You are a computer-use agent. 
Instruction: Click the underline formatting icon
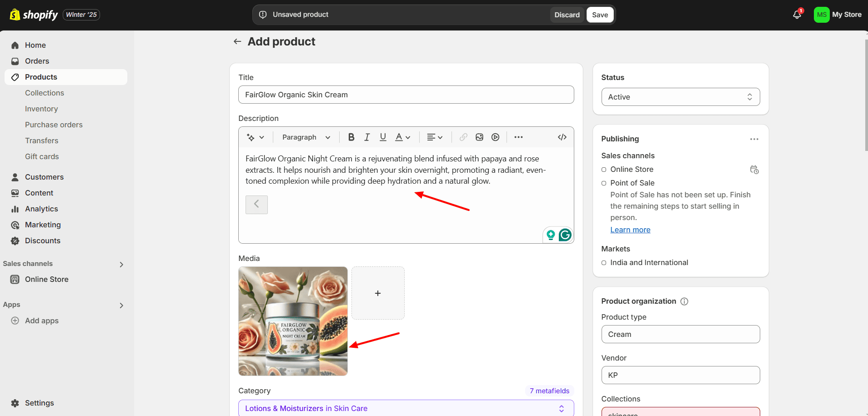(x=383, y=137)
